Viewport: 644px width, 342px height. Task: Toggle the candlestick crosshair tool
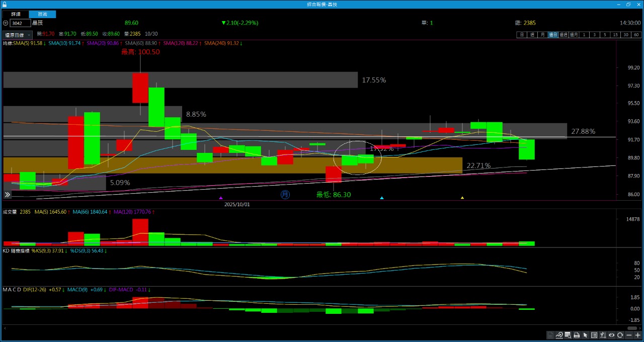[603, 335]
